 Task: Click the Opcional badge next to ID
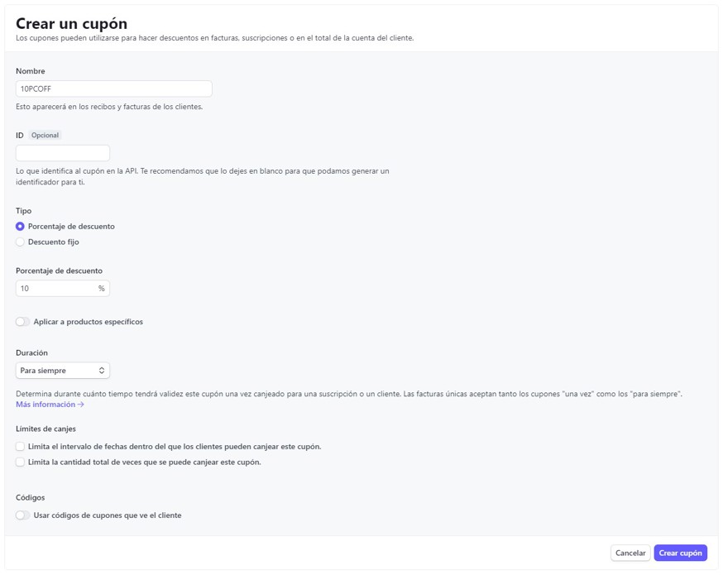pyautogui.click(x=45, y=135)
